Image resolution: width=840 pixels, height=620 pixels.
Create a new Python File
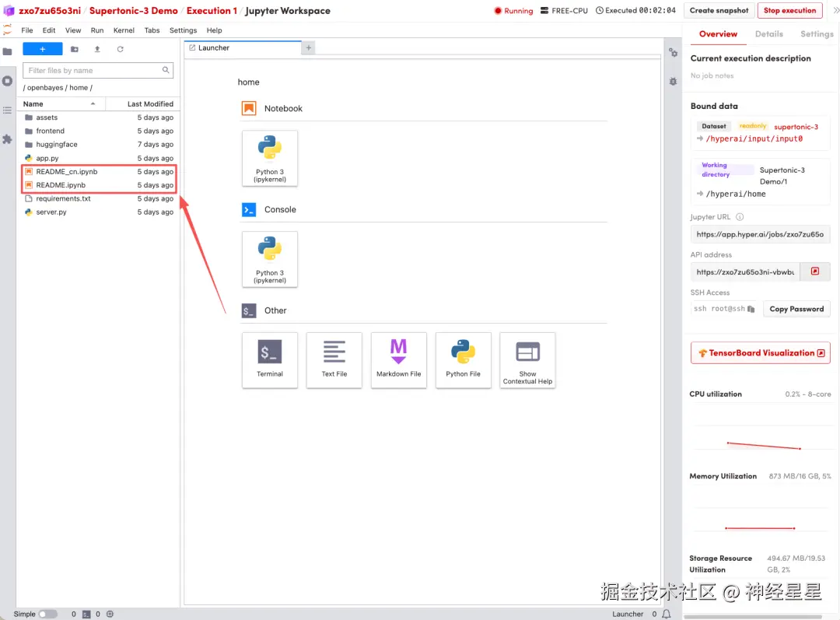click(463, 360)
